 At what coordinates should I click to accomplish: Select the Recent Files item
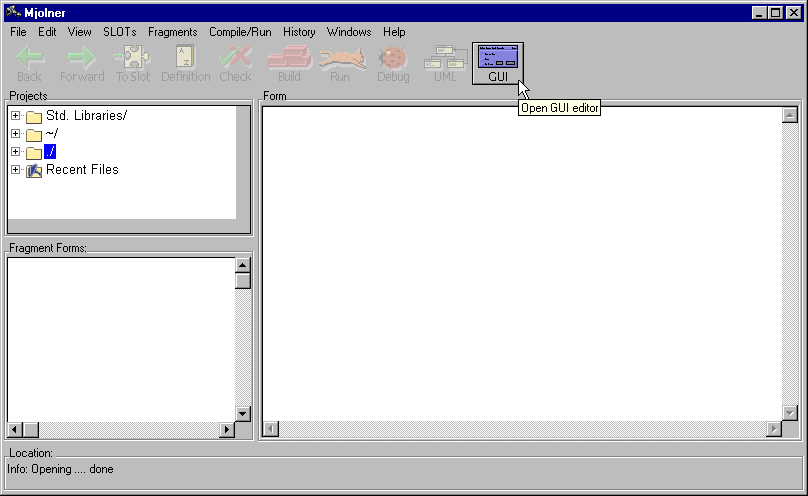pyautogui.click(x=81, y=170)
